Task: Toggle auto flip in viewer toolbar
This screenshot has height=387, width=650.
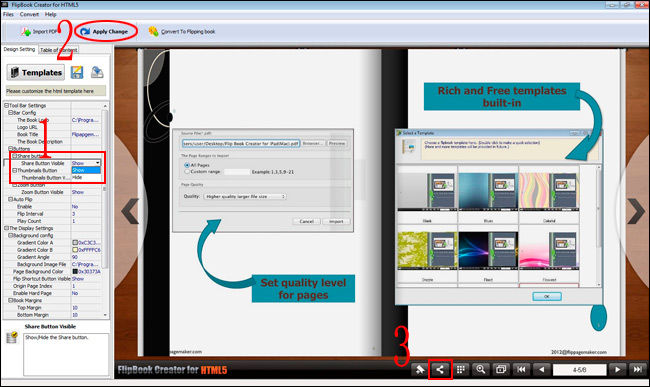Action: tap(501, 370)
